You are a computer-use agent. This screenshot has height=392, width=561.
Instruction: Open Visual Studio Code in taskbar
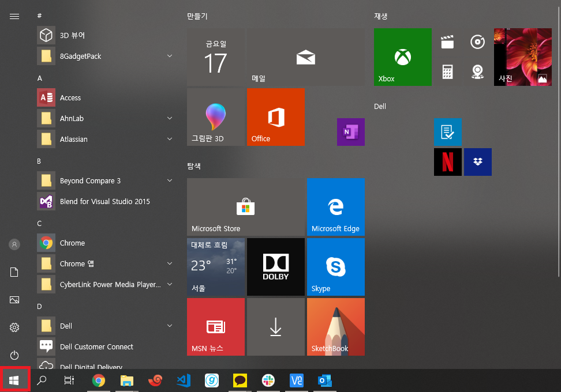tap(184, 380)
